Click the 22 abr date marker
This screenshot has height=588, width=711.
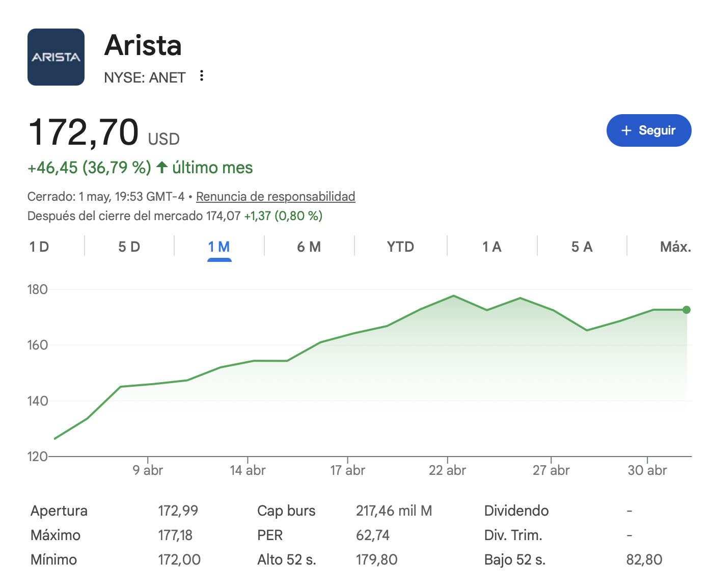click(x=447, y=470)
